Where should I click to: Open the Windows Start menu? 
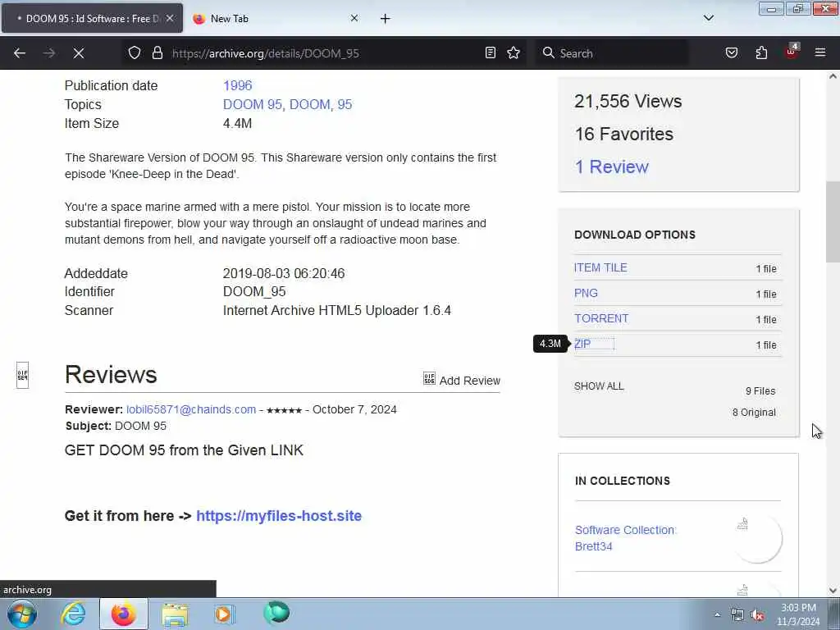22,614
